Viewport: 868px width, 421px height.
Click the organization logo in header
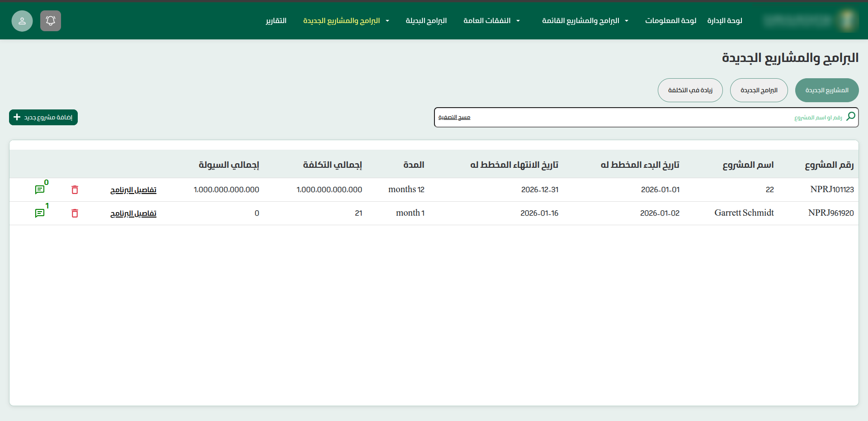click(x=847, y=21)
